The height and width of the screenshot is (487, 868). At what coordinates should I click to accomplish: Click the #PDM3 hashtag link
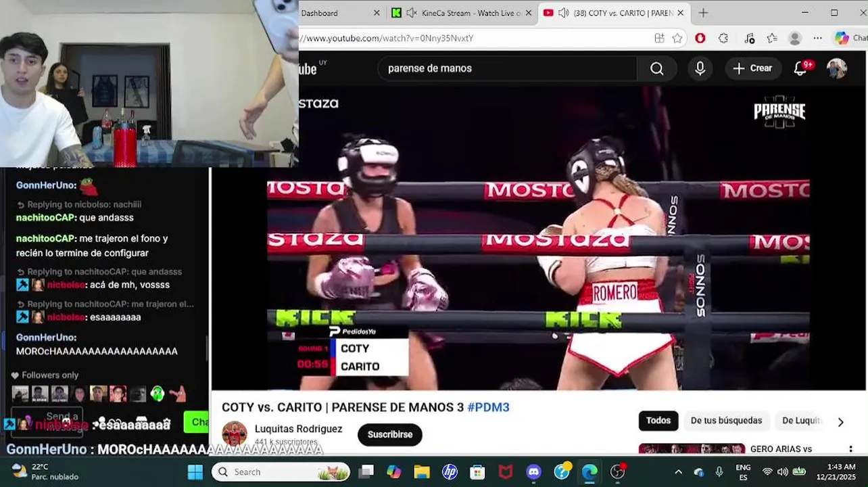(488, 407)
